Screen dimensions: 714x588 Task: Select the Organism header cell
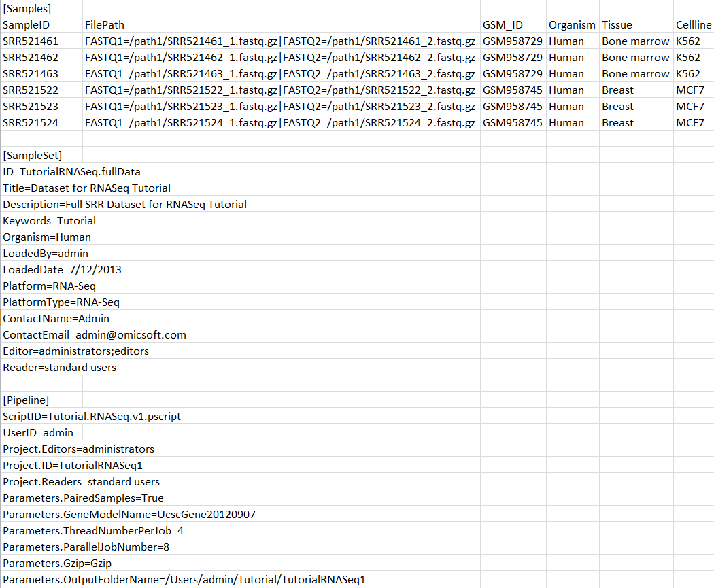[573, 24]
